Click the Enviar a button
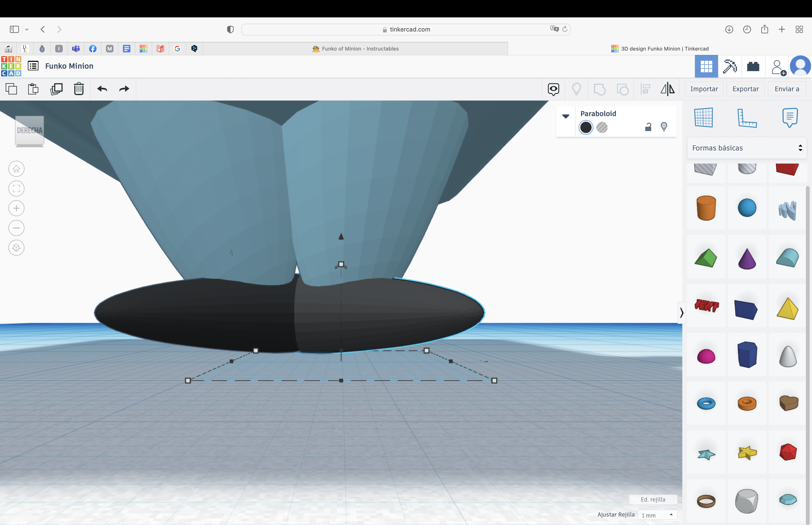Screen dimensions: 812x525 click(787, 89)
